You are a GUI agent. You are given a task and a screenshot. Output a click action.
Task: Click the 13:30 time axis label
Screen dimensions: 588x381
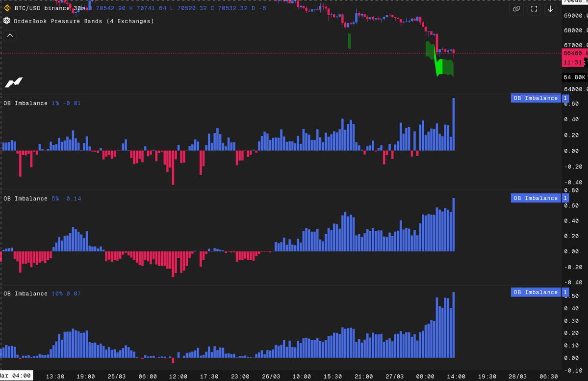pos(55,376)
